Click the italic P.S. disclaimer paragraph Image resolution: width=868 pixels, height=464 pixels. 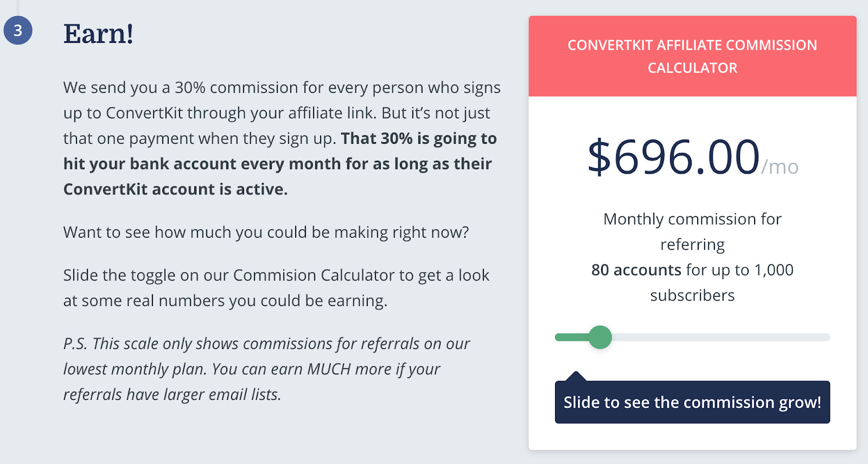click(x=266, y=369)
